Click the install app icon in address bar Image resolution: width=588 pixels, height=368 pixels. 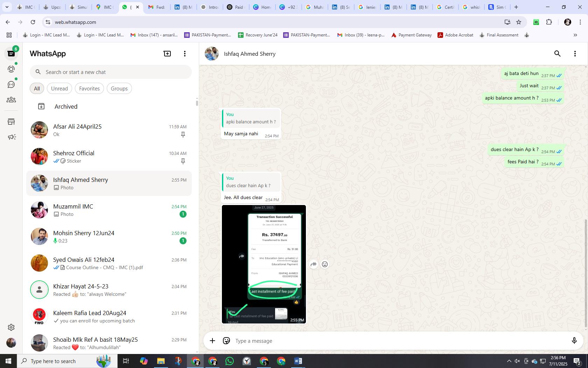[x=507, y=22]
